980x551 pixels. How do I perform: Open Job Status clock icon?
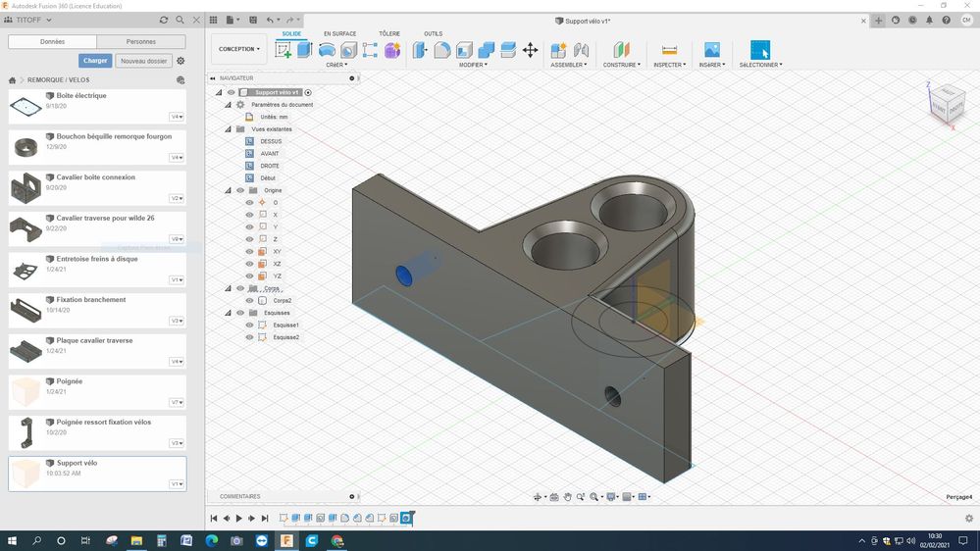pos(912,20)
